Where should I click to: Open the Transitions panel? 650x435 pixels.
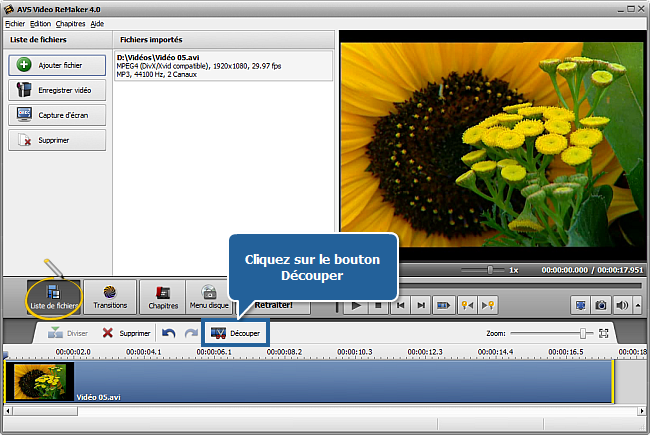point(110,297)
